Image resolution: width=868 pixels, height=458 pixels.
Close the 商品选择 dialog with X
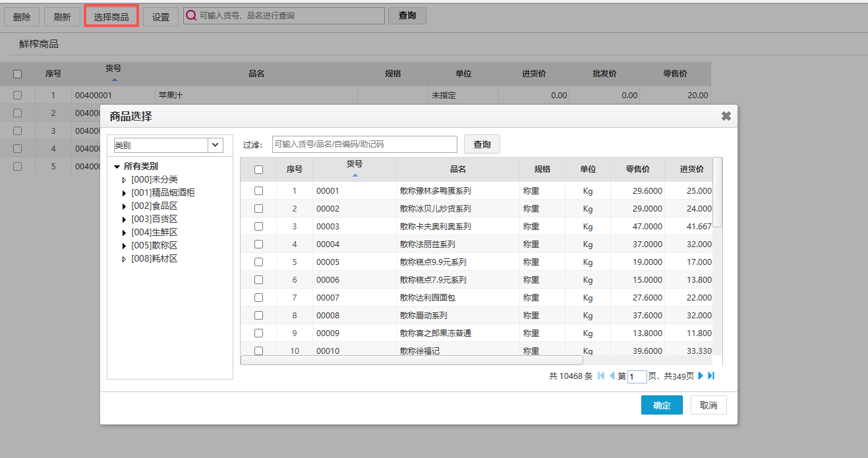click(726, 116)
